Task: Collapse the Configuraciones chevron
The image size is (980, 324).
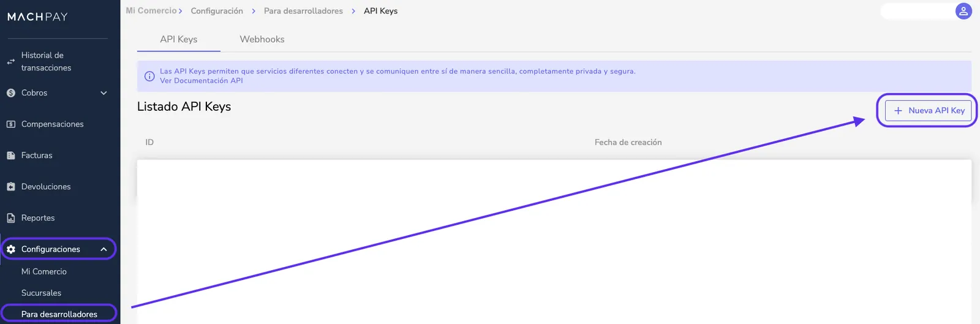Action: [104, 249]
